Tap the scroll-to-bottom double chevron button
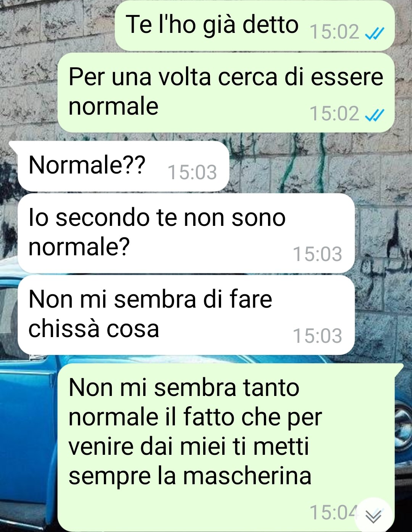Viewport: 412px width, 532px height. pos(373,516)
